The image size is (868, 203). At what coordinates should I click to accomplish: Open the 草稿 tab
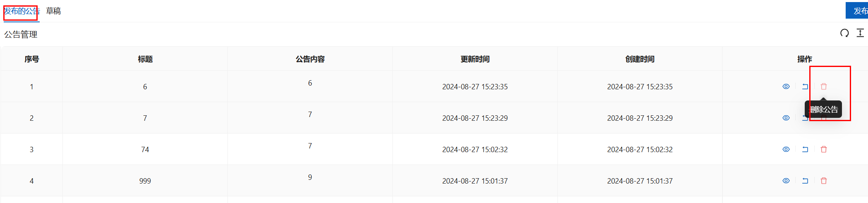pyautogui.click(x=53, y=11)
